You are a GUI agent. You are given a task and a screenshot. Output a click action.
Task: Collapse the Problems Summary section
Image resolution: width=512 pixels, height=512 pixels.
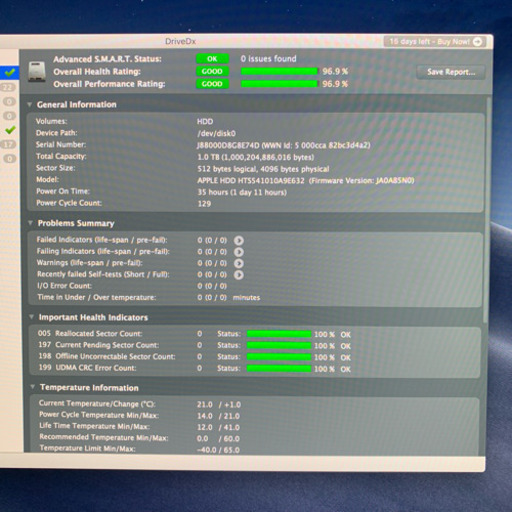coord(30,223)
